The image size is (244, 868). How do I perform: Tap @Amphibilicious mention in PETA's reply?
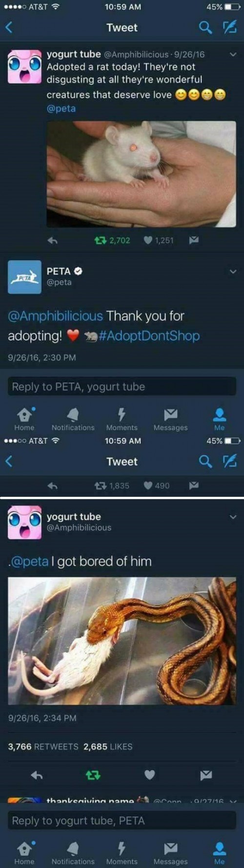click(56, 316)
